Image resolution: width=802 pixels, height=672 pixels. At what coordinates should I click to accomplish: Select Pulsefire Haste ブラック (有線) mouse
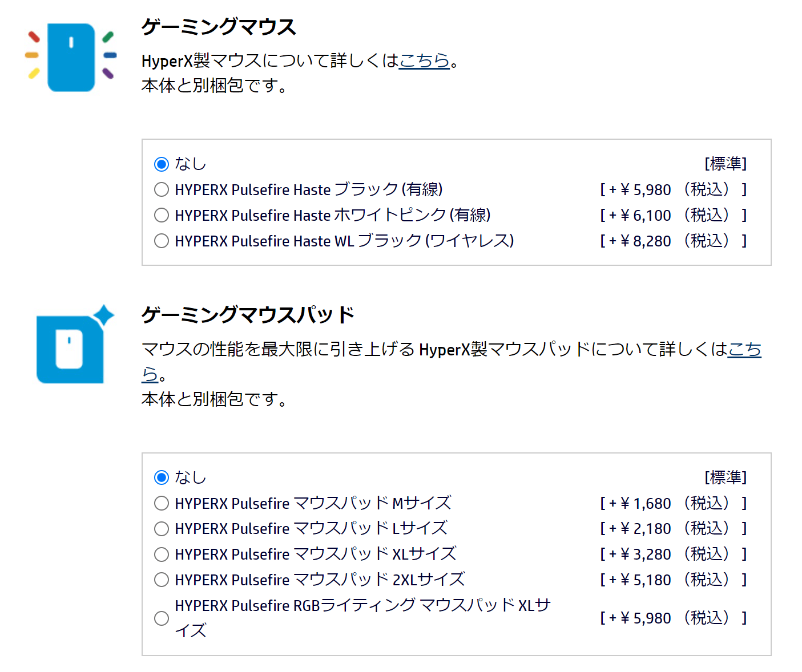coord(162,189)
